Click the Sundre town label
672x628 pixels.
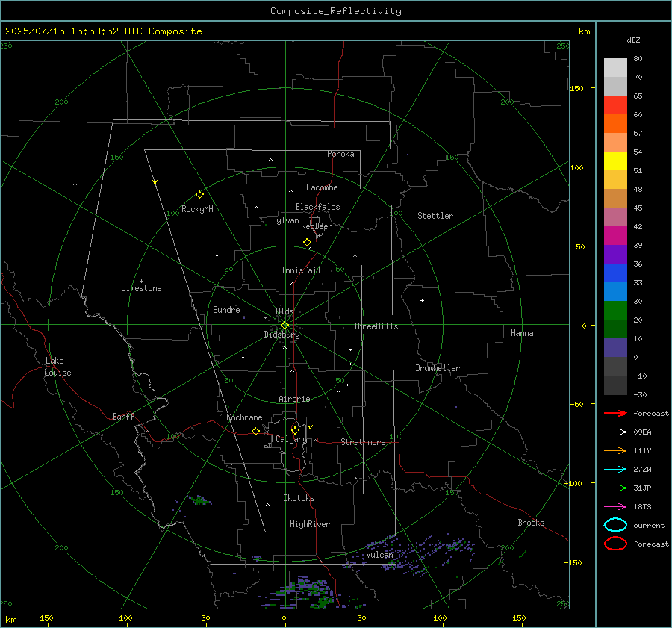click(x=226, y=309)
